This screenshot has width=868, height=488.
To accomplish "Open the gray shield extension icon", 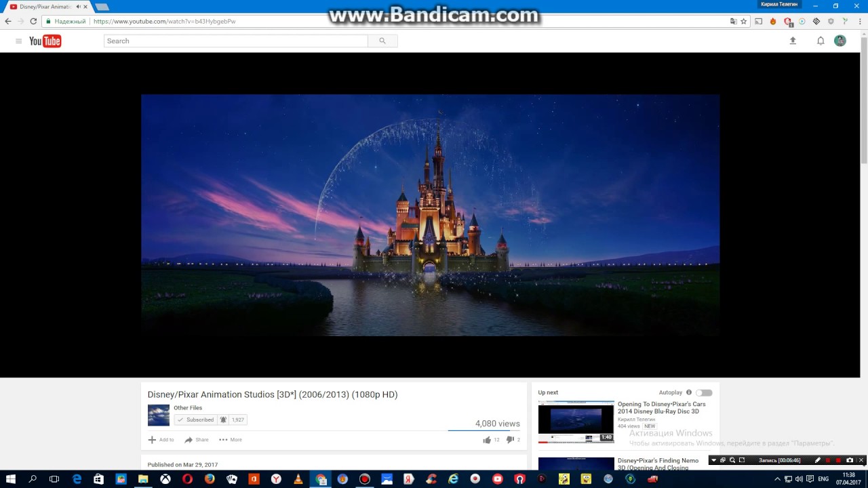I will pyautogui.click(x=831, y=21).
